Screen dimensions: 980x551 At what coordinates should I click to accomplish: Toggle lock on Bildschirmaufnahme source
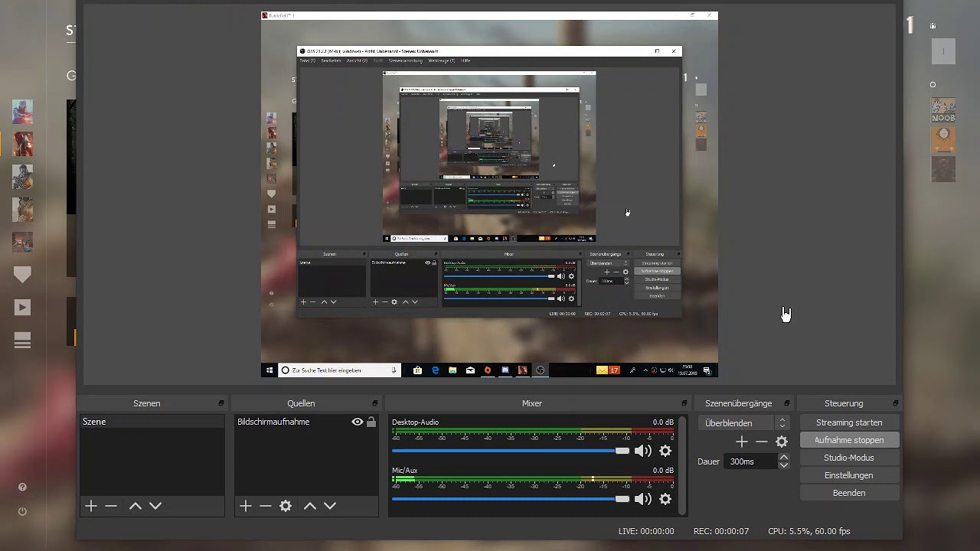coord(371,422)
